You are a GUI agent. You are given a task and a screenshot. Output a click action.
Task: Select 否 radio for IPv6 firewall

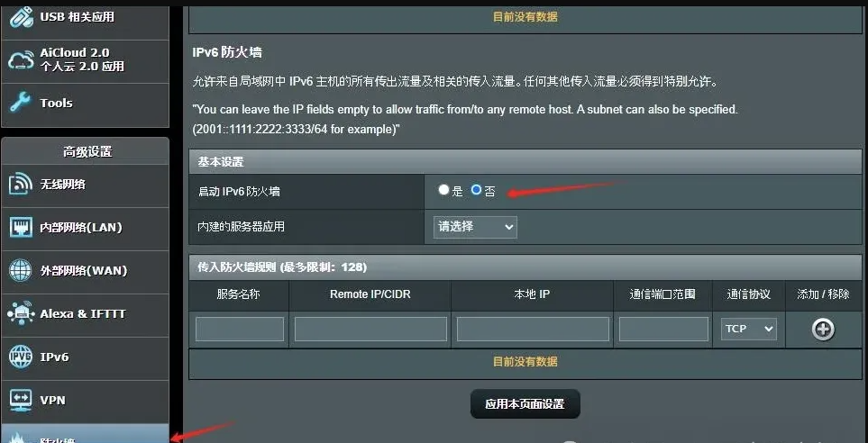point(476,190)
